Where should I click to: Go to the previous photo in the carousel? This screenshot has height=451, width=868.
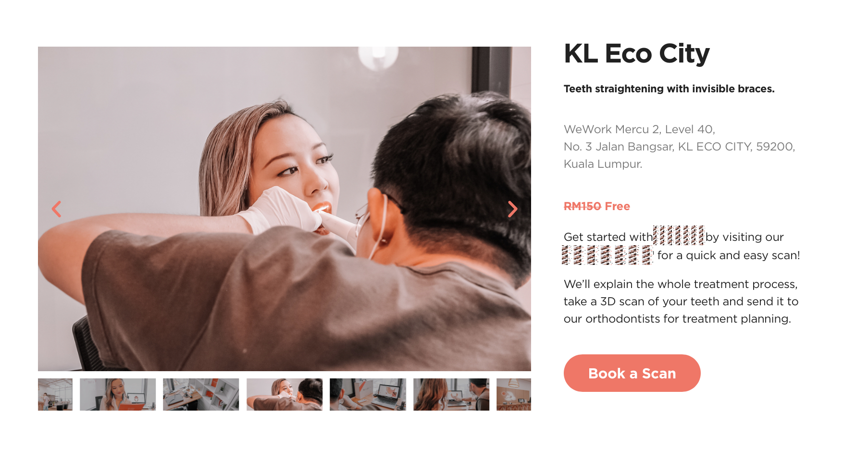point(57,209)
